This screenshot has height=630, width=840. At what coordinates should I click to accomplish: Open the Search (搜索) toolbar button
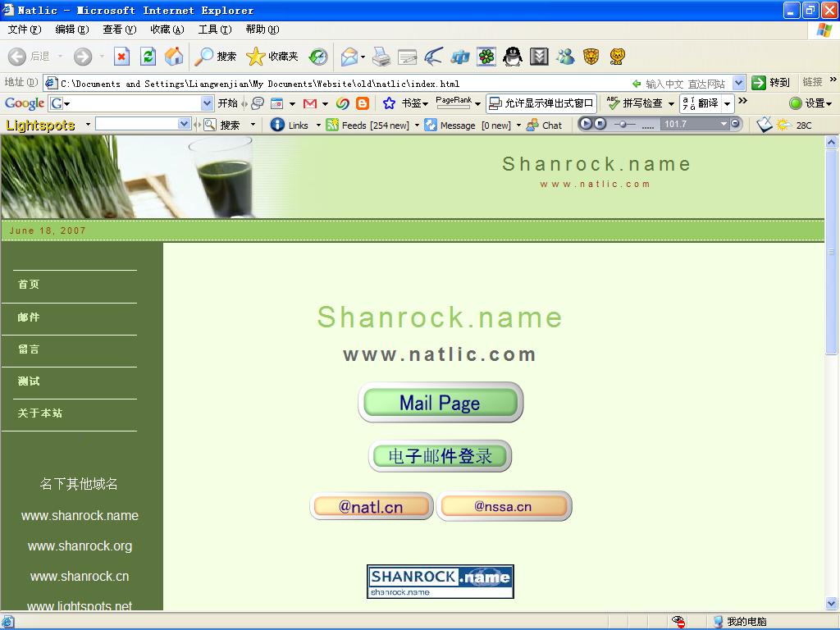[x=216, y=57]
